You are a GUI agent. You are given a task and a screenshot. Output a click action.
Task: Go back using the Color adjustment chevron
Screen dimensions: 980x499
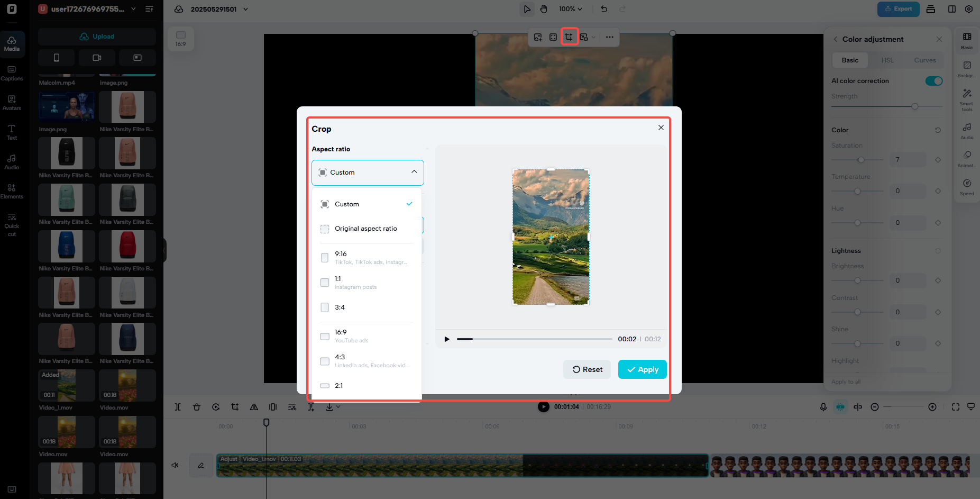click(x=836, y=39)
